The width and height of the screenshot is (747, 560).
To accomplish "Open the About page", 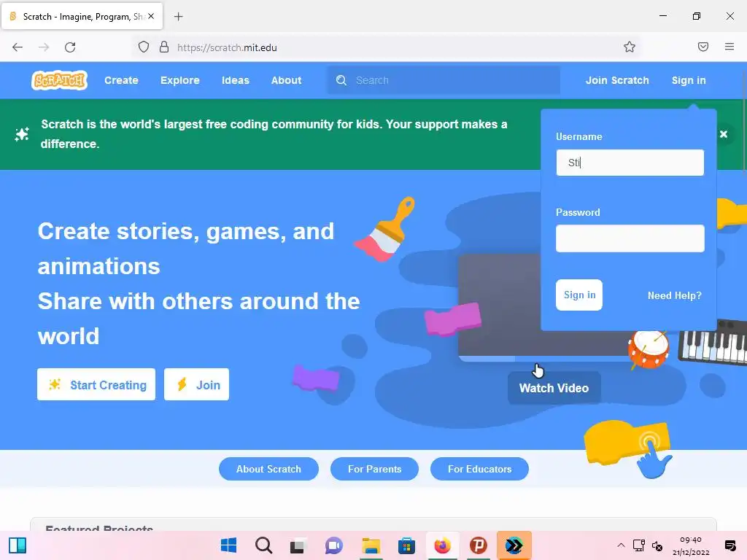I will pyautogui.click(x=286, y=80).
